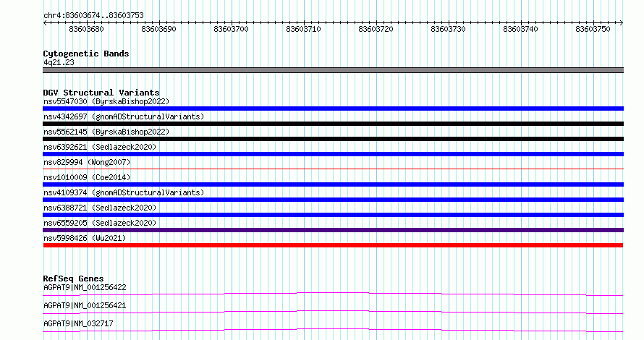Click the left arrow of the ruler
Screen dimensions: 644x340
coord(45,22)
